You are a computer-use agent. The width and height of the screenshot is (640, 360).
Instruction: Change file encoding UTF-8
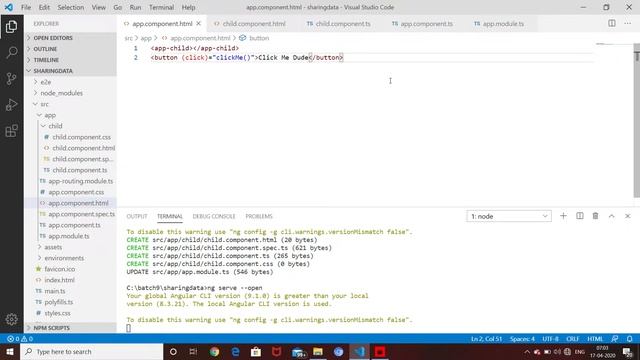click(550, 339)
